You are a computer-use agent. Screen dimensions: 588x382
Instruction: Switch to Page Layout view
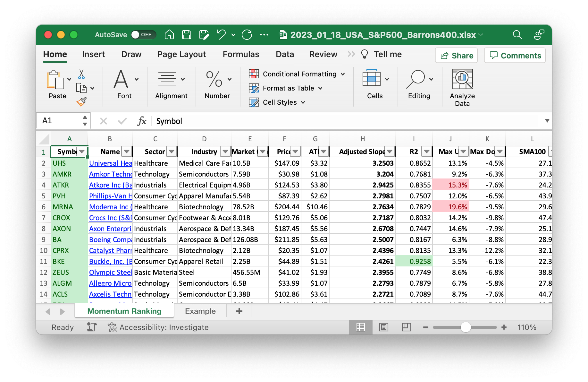tap(383, 327)
